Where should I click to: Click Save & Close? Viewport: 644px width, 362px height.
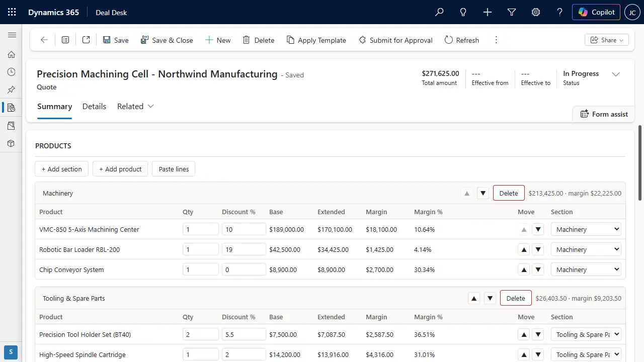(x=167, y=40)
